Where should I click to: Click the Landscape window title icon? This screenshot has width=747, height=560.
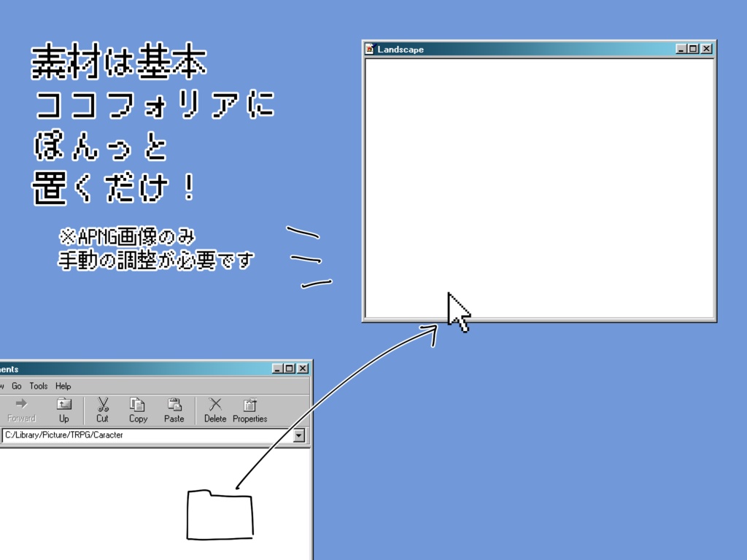coord(370,49)
